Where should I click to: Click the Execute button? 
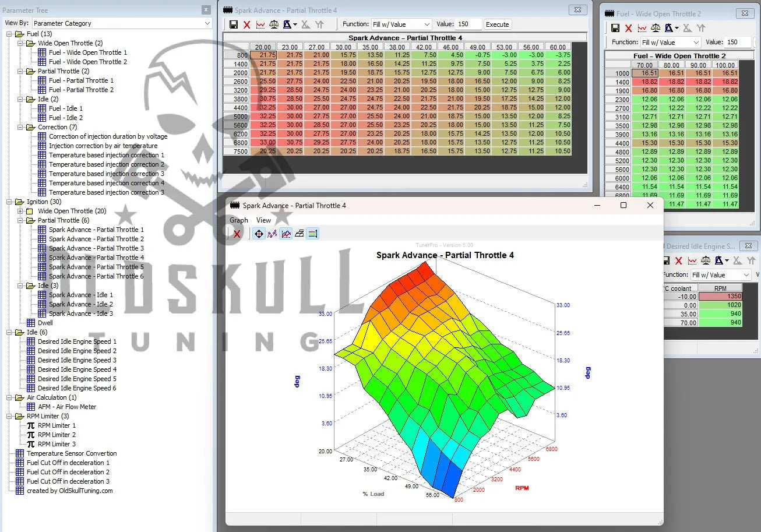pos(497,24)
